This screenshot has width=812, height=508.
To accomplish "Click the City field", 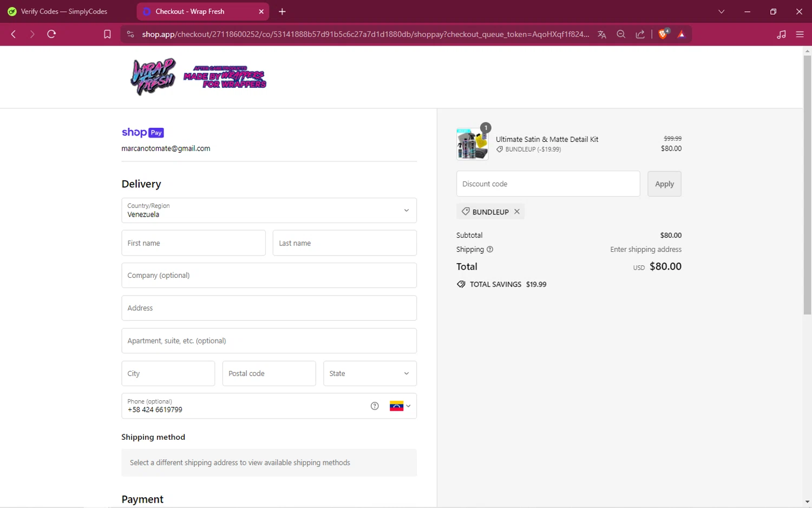I will point(168,373).
